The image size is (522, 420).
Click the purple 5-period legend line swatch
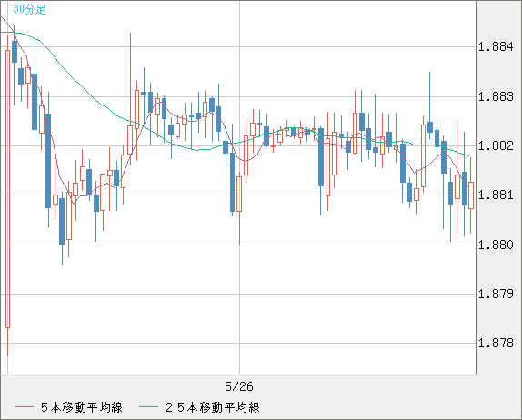tap(25, 407)
